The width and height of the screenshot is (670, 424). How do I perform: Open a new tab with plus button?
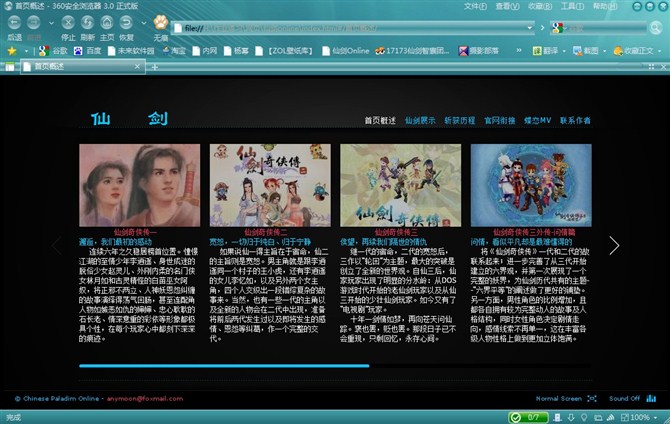pyautogui.click(x=155, y=67)
